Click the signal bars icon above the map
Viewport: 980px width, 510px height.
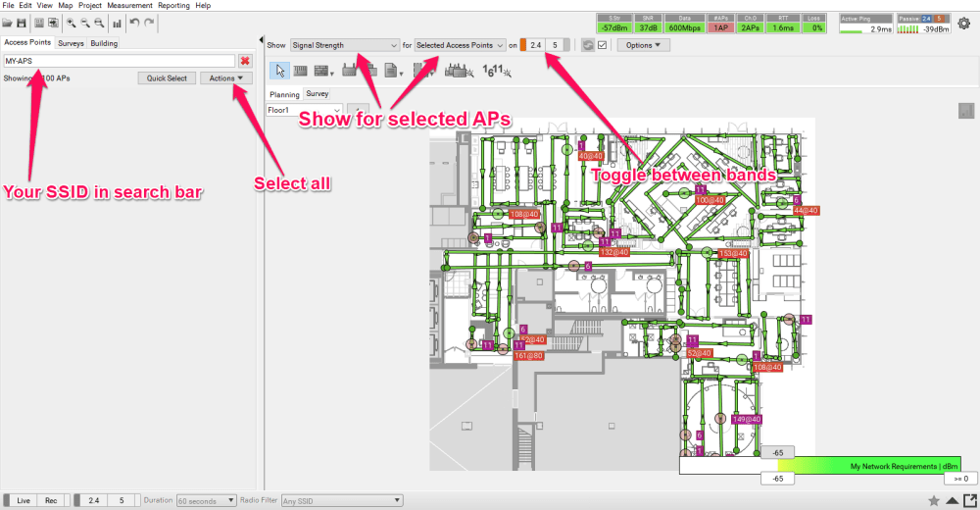point(966,111)
